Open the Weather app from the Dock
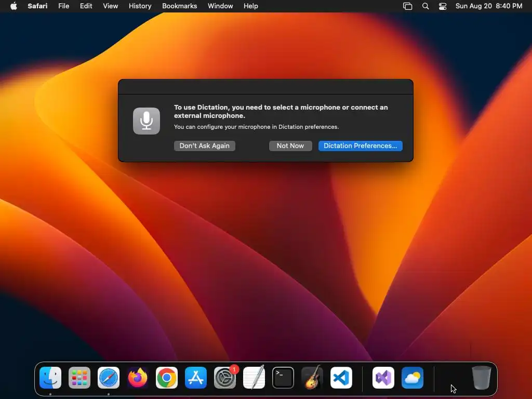Viewport: 532px width, 399px height. (x=413, y=378)
